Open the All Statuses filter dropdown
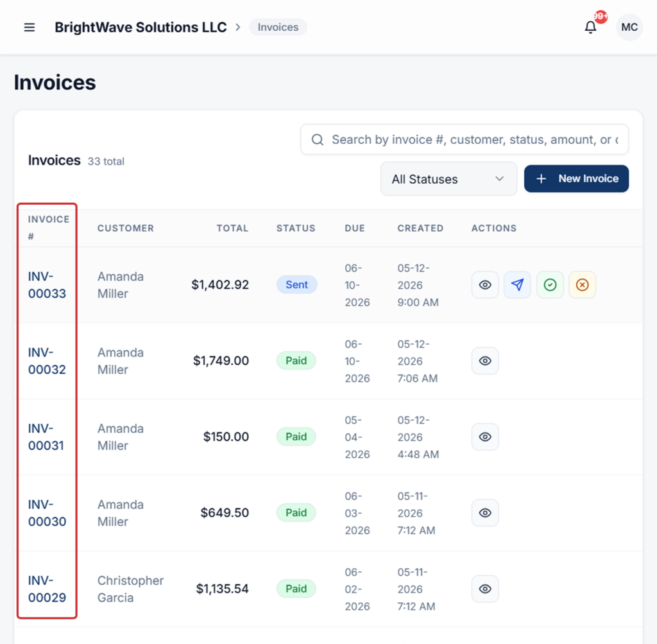This screenshot has width=657, height=644. [448, 179]
